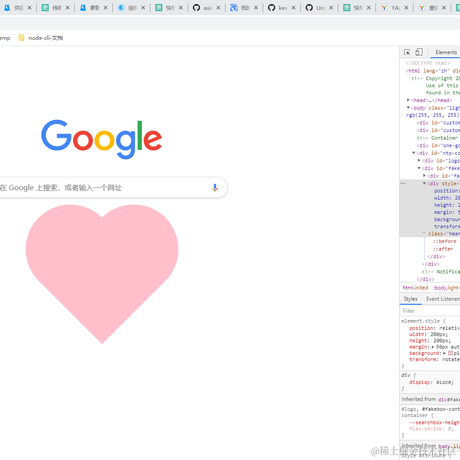This screenshot has height=460, width=460.
Task: Click the pink heart shape
Action: click(102, 273)
